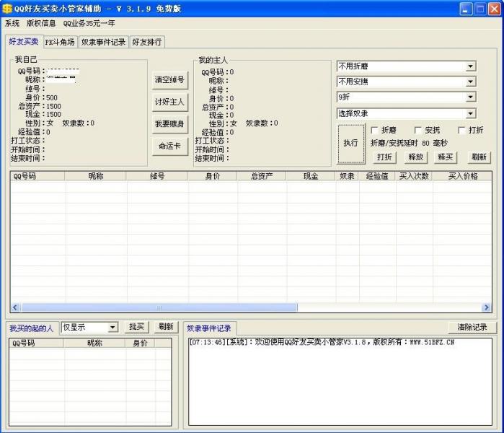Click the 释买 button
Image resolution: width=504 pixels, height=433 pixels.
[446, 157]
